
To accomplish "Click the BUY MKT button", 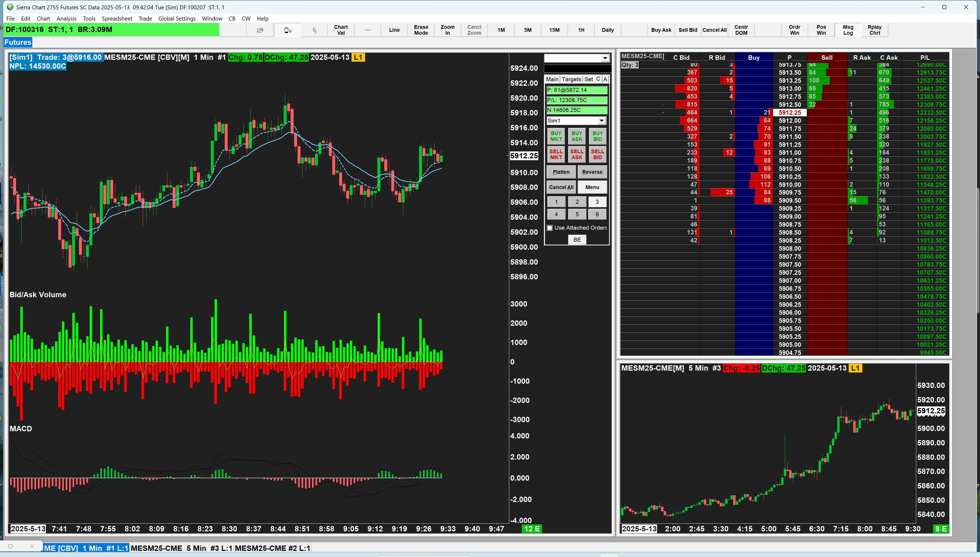I will [556, 136].
